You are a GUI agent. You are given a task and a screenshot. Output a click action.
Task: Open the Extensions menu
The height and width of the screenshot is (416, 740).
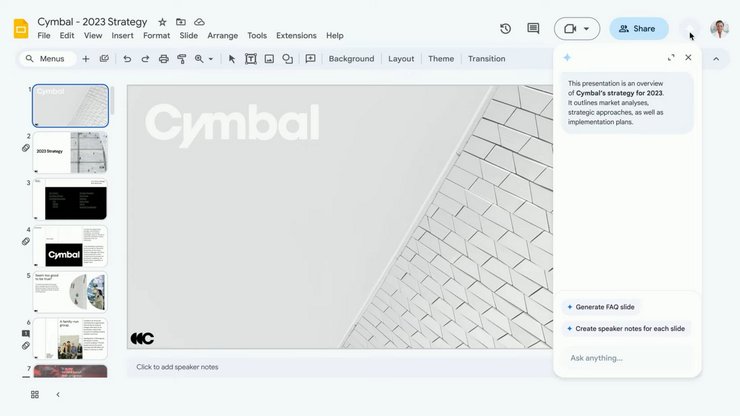(296, 36)
